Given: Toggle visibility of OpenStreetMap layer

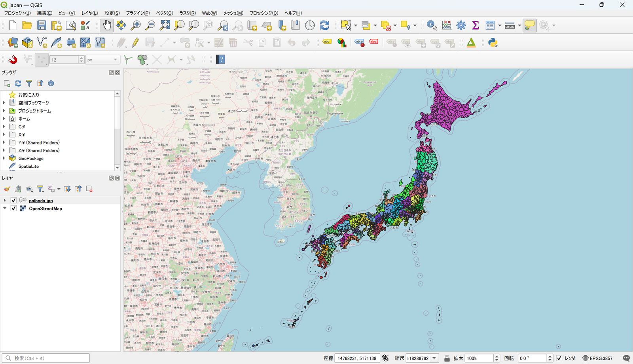Looking at the screenshot, I should (x=13, y=208).
